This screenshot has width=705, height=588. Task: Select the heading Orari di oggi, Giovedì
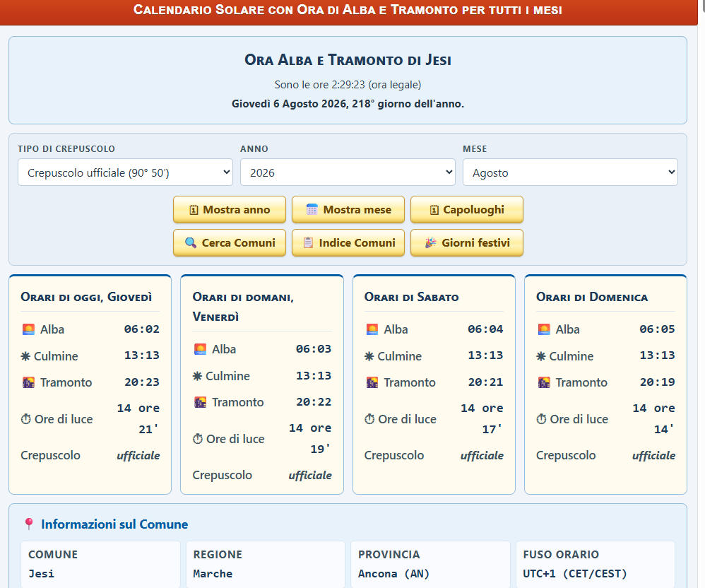coord(86,297)
